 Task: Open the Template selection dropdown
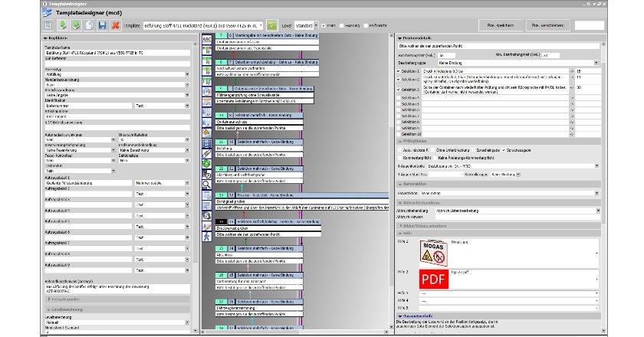click(261, 25)
